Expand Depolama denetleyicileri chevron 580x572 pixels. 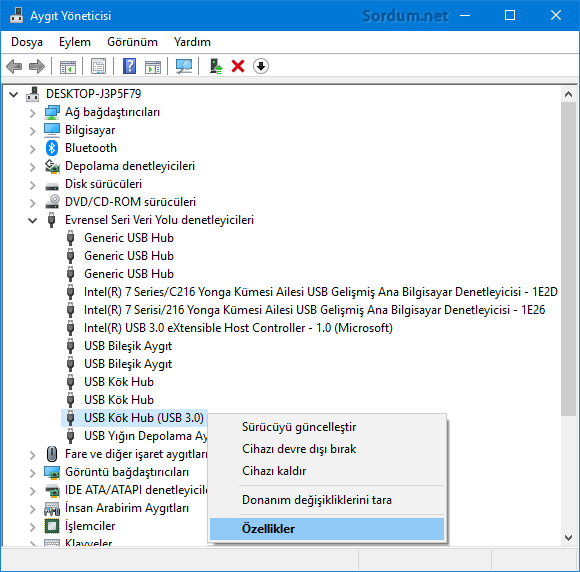[33, 167]
